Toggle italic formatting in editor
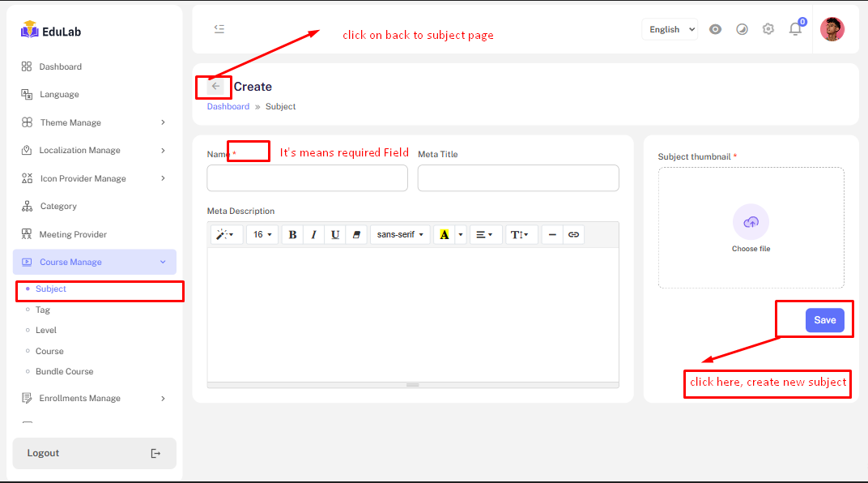The width and height of the screenshot is (868, 483). (313, 235)
